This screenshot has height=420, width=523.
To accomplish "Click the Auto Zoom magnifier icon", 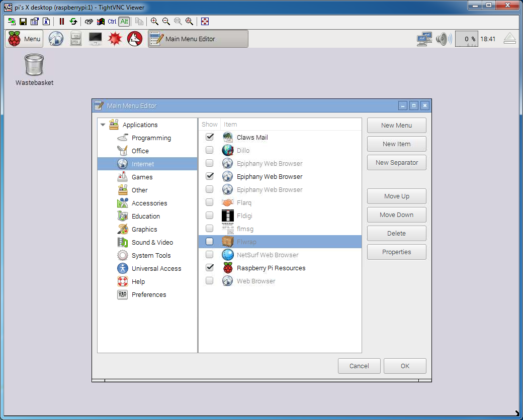I will pyautogui.click(x=190, y=22).
